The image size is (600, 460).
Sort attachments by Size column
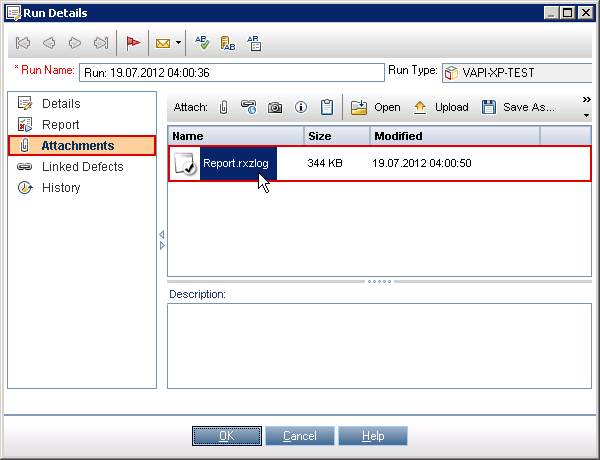[x=337, y=136]
